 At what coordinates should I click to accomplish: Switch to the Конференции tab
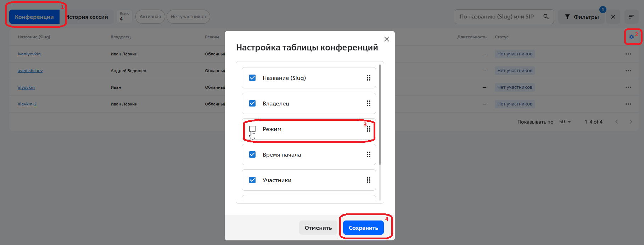click(34, 17)
